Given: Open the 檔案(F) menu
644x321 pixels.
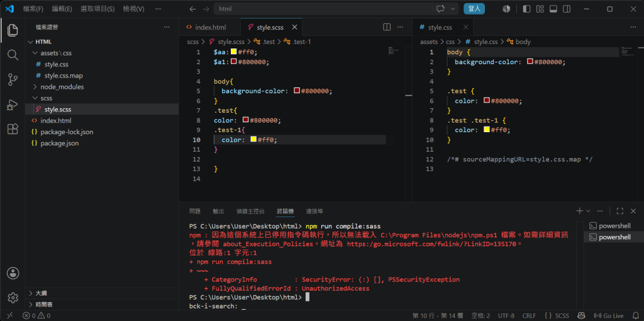Looking at the screenshot, I should [33, 9].
